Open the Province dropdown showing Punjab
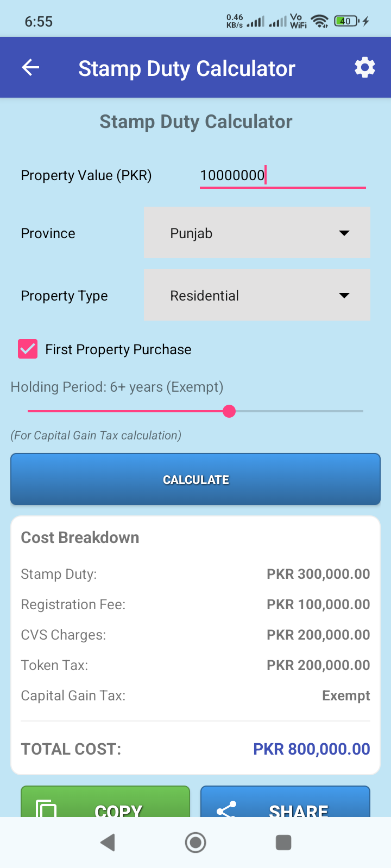The width and height of the screenshot is (391, 868). pyautogui.click(x=257, y=233)
